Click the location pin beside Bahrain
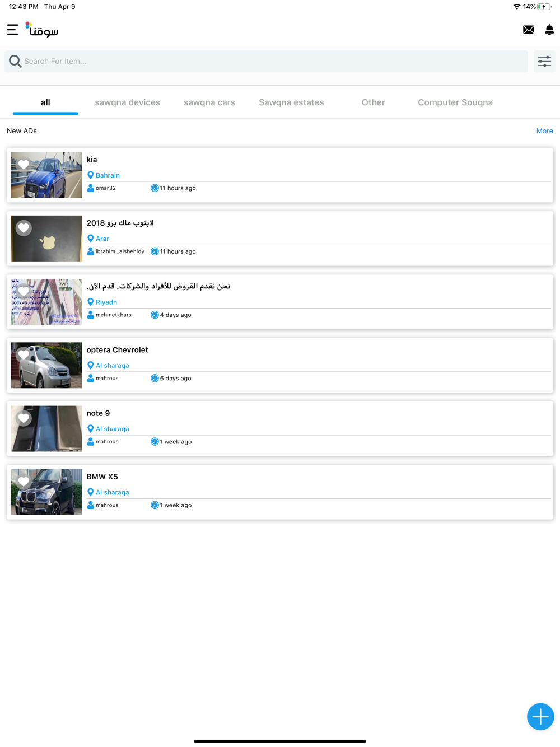 [x=90, y=175]
